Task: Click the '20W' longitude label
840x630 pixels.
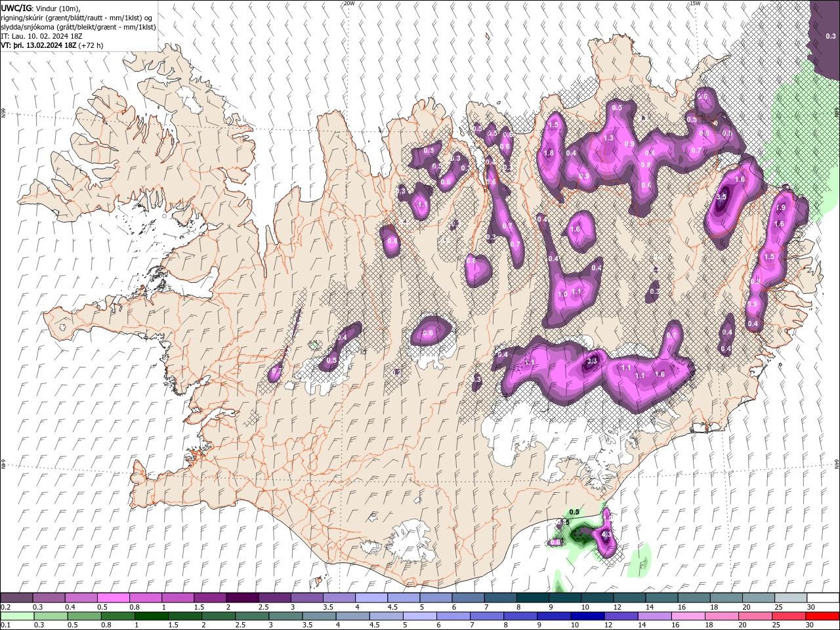Action: coord(349,3)
